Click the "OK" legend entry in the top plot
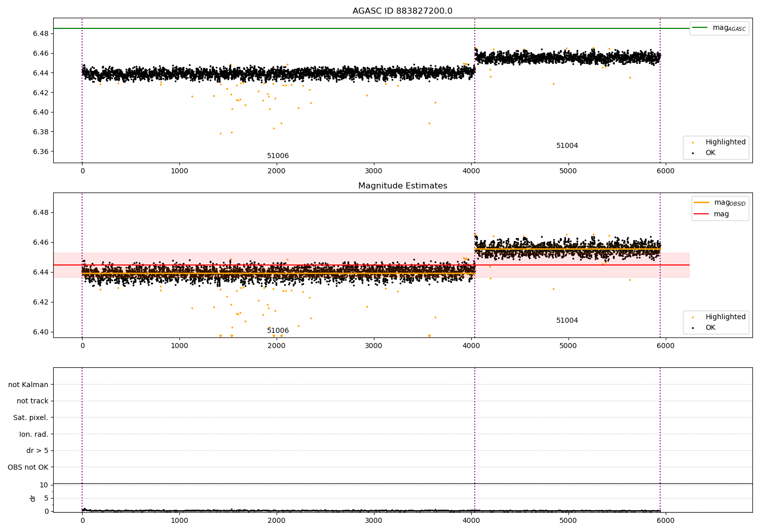Screen dimensions: 760x532 (710, 153)
